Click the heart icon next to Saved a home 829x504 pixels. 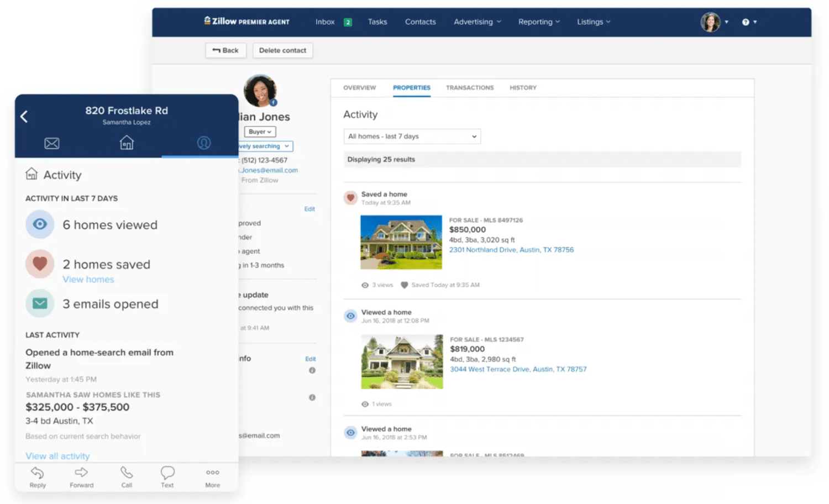click(350, 197)
